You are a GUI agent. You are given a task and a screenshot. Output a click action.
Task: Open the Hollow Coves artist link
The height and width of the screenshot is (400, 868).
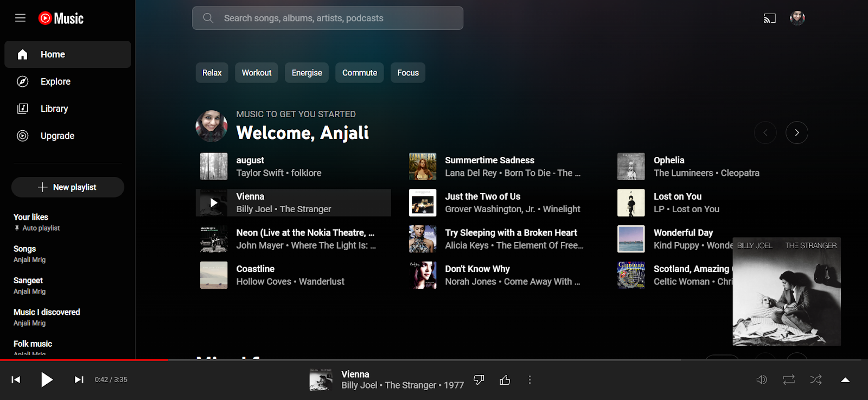pyautogui.click(x=264, y=282)
